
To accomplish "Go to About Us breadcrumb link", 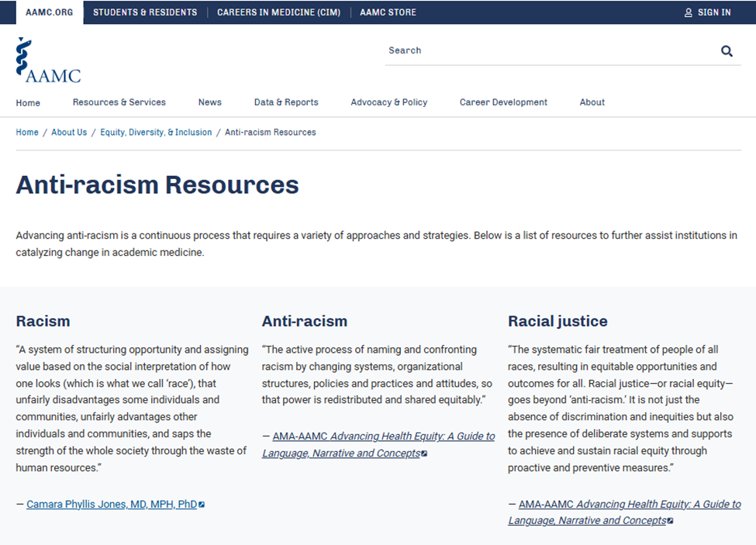I will (x=69, y=133).
